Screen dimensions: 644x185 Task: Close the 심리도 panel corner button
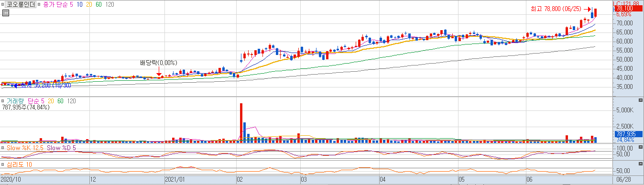pyautogui.click(x=641, y=164)
